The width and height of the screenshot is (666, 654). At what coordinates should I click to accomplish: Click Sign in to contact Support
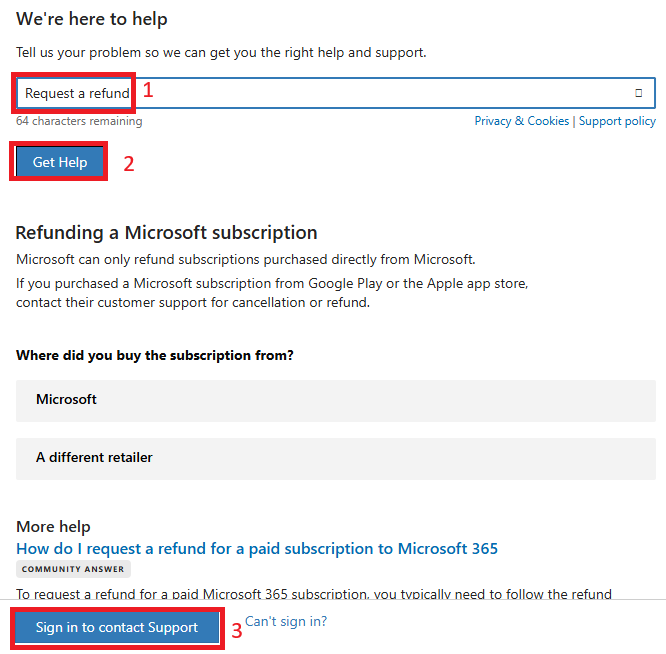[117, 627]
